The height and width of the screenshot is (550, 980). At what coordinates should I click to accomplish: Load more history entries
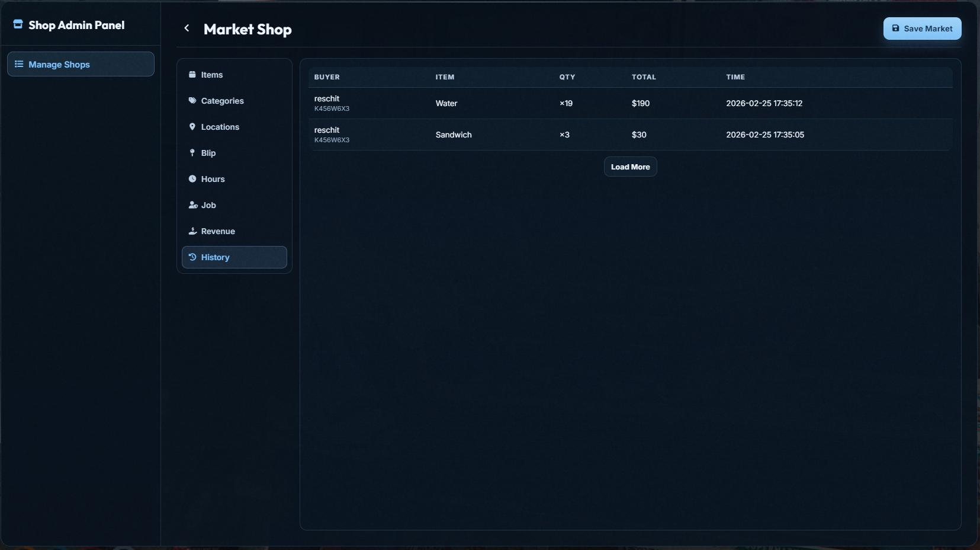(x=630, y=167)
